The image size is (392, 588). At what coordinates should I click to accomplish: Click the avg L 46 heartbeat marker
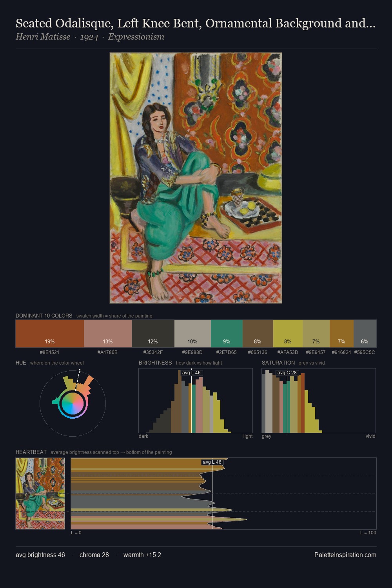212,462
